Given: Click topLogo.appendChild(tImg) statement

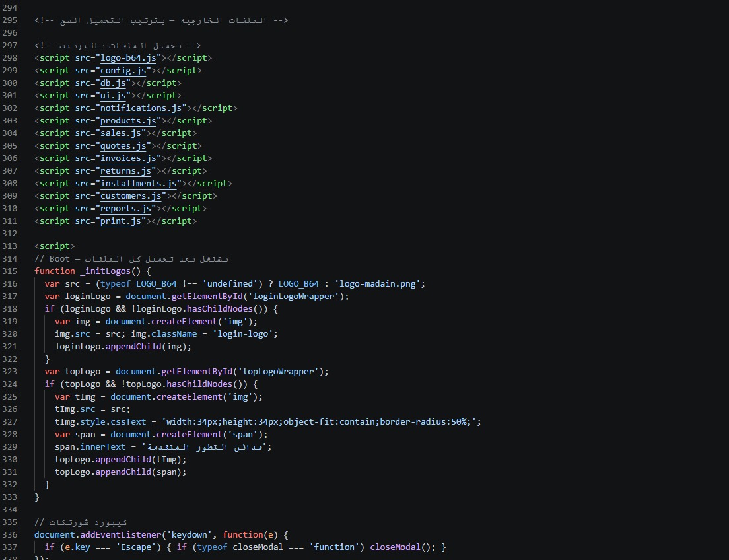Looking at the screenshot, I should pyautogui.click(x=120, y=460).
